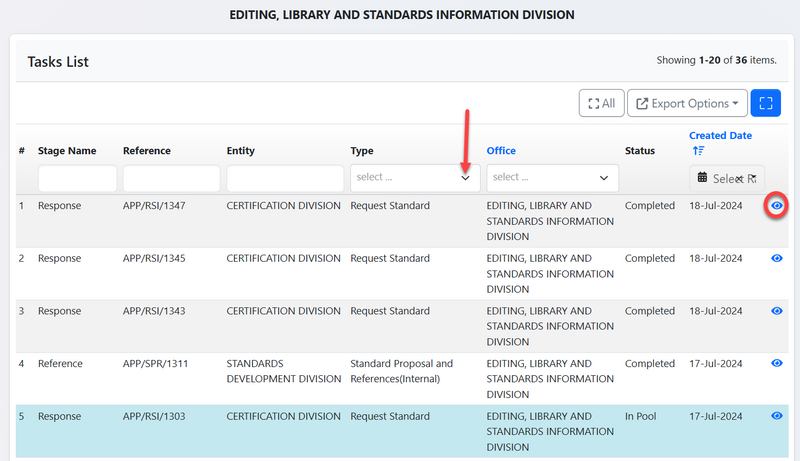Image resolution: width=800 pixels, height=461 pixels.
Task: View task APP/RSI/1347 via eye icon
Action: pyautogui.click(x=776, y=205)
